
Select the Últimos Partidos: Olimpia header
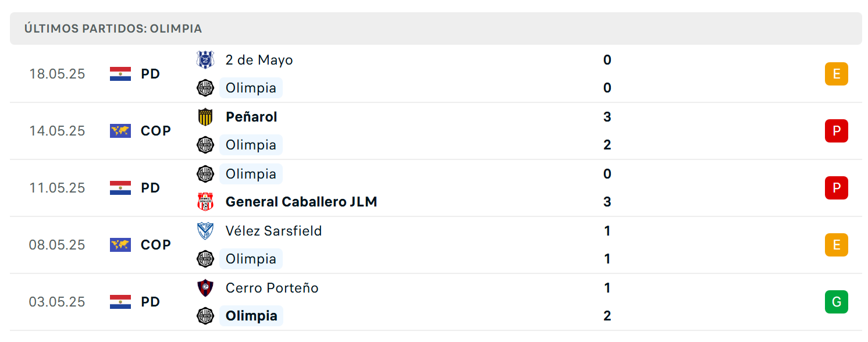[436, 28]
